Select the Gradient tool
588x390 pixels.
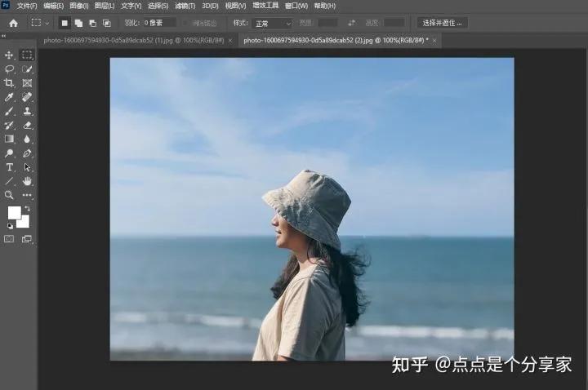[x=9, y=139]
